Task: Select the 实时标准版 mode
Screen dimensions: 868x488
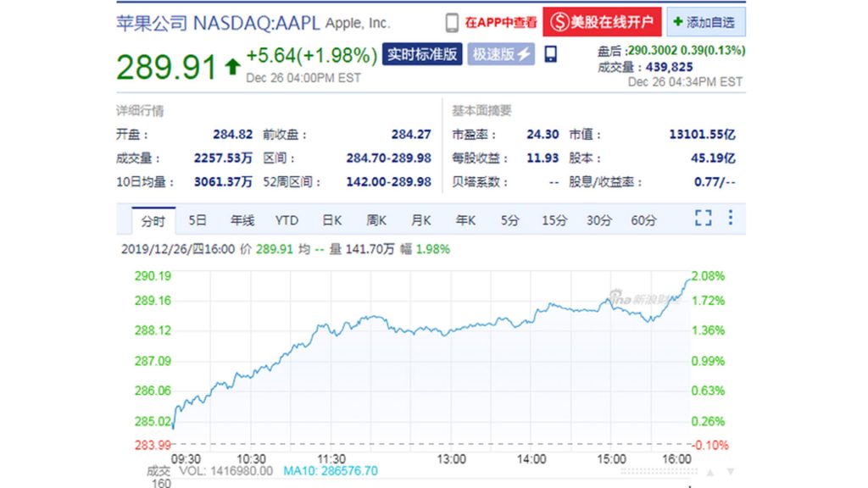Action: [x=422, y=55]
